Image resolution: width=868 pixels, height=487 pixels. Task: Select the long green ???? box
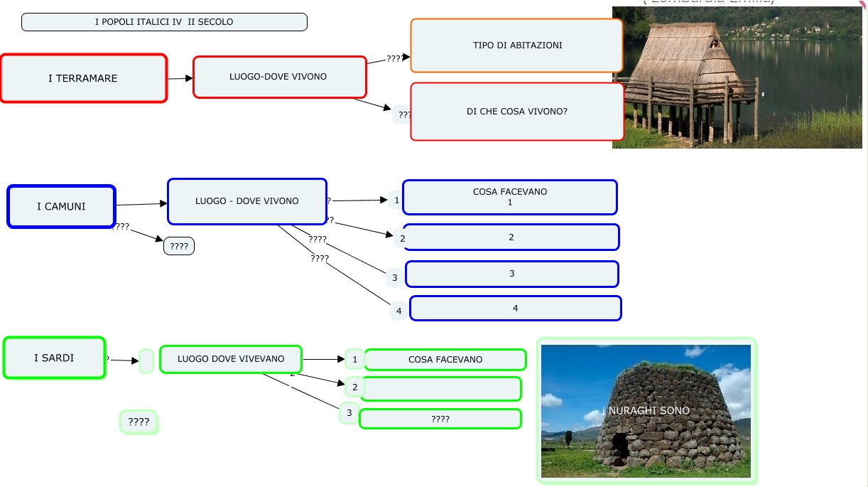pyautogui.click(x=440, y=419)
